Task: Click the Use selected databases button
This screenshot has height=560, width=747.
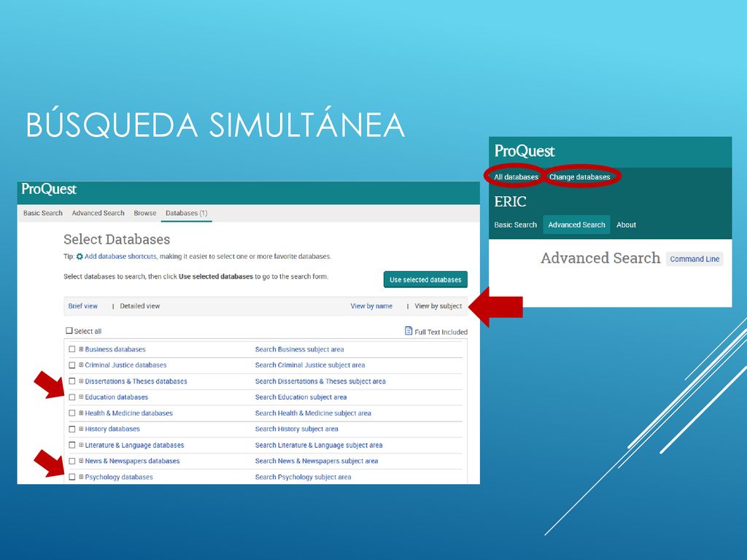Action: coord(425,279)
